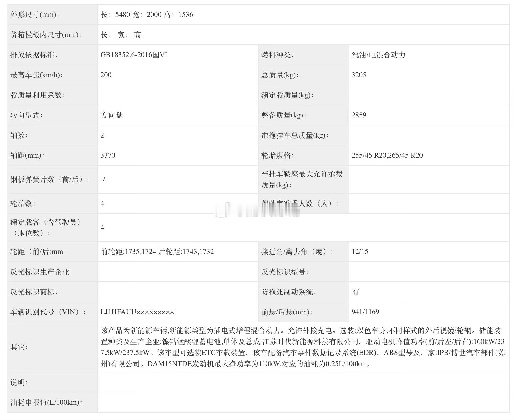Select the total mass value 3205
Viewport: 515px width, 420px height.
coord(359,75)
